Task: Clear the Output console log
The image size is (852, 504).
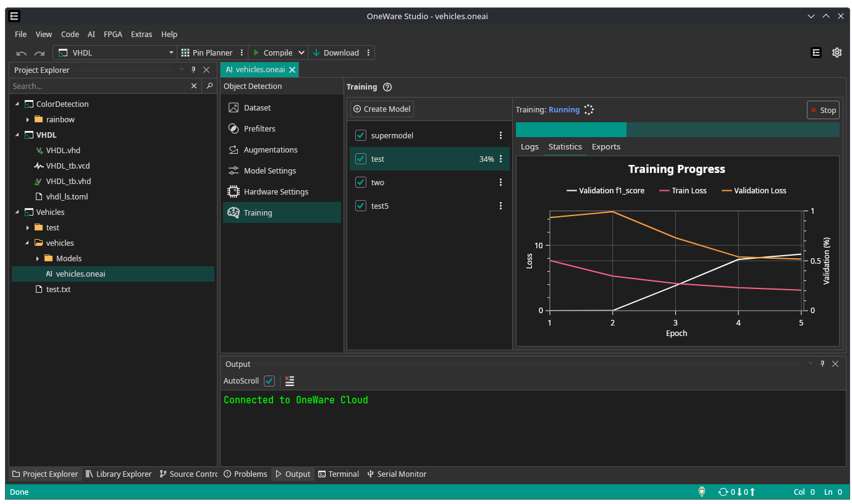Action: (x=289, y=380)
